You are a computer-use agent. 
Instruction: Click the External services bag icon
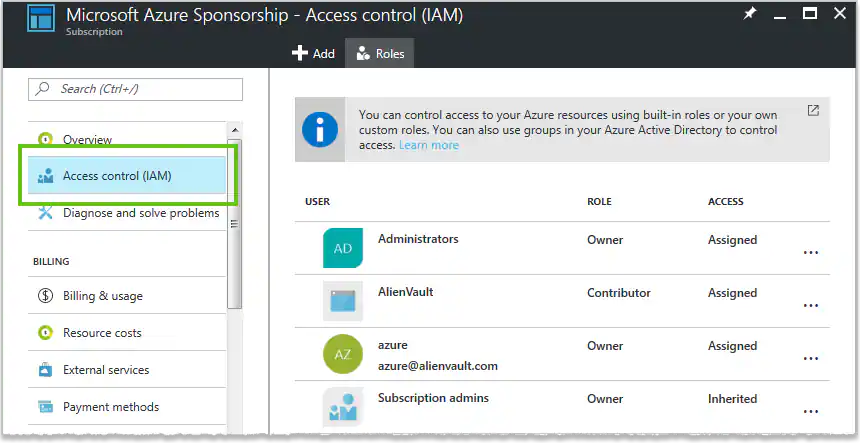[x=46, y=370]
